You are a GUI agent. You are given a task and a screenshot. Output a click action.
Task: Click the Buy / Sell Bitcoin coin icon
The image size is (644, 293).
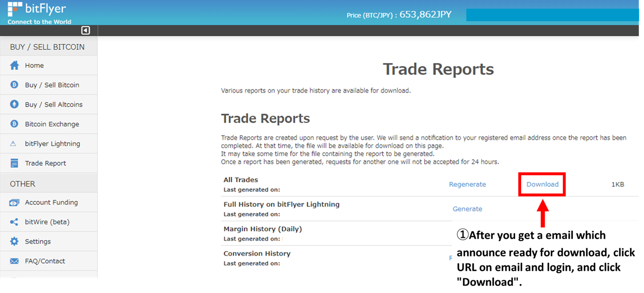click(15, 85)
